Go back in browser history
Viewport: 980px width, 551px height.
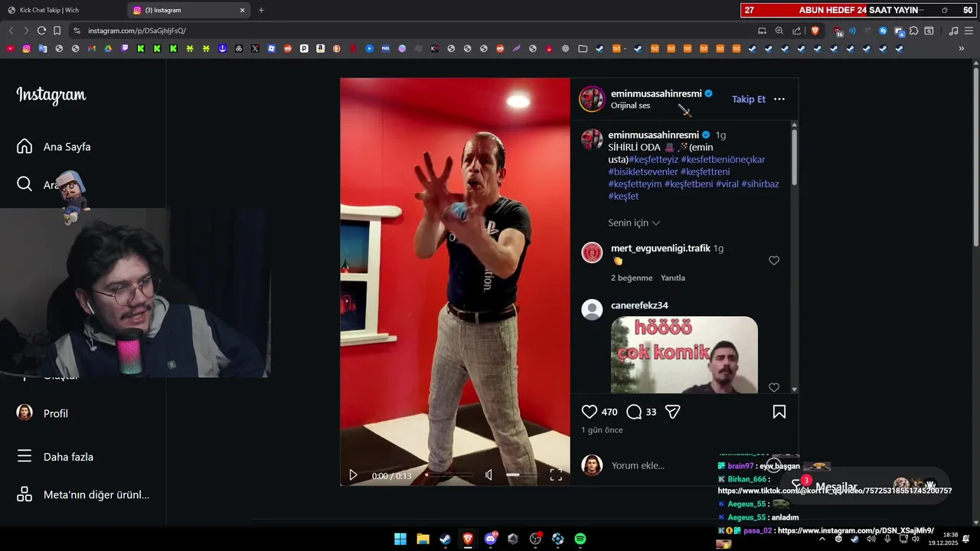coord(11,31)
